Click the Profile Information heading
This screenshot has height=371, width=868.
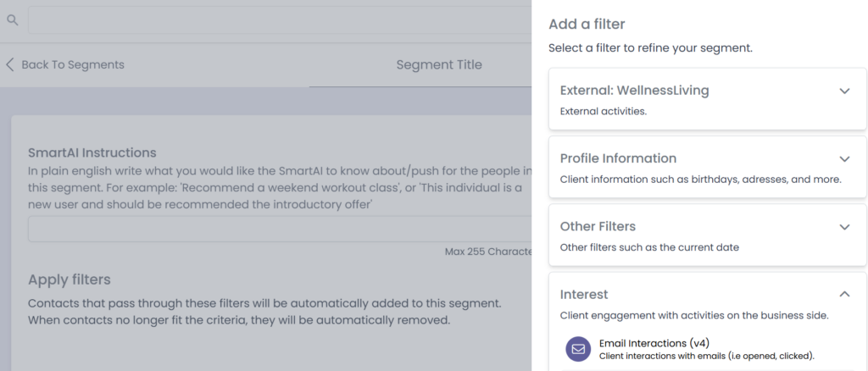[618, 158]
